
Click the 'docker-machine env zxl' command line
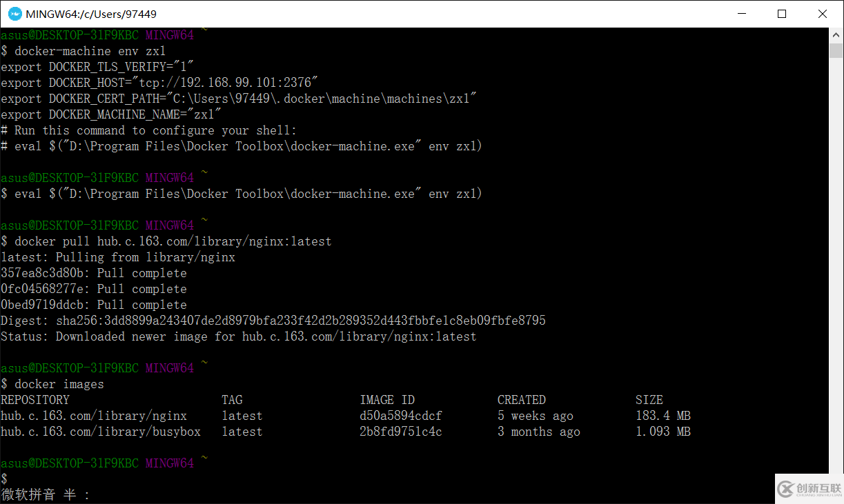tap(84, 51)
